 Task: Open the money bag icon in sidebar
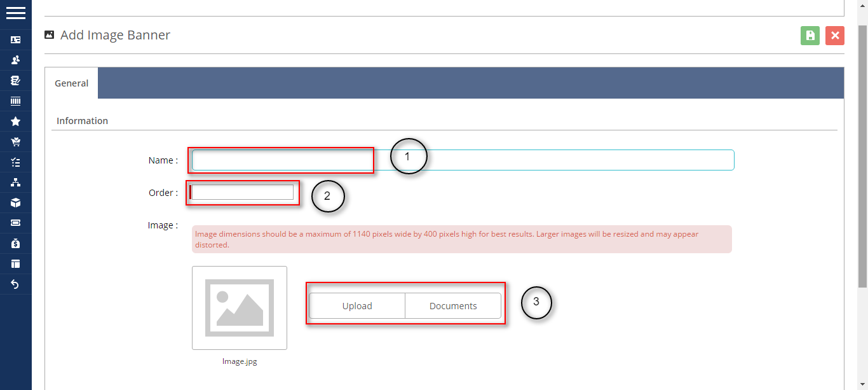pyautogui.click(x=15, y=243)
